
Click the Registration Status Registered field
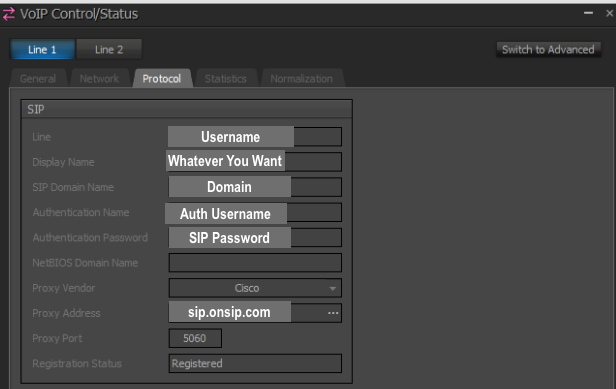click(255, 363)
